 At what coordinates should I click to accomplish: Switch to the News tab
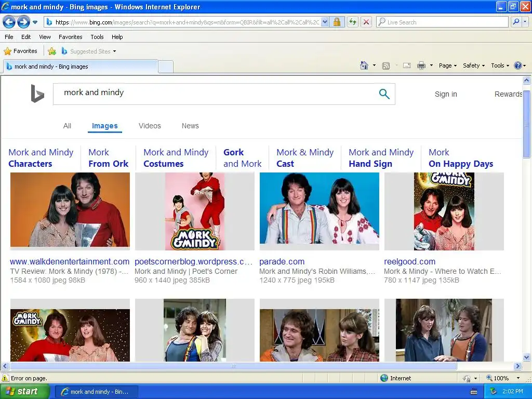190,126
